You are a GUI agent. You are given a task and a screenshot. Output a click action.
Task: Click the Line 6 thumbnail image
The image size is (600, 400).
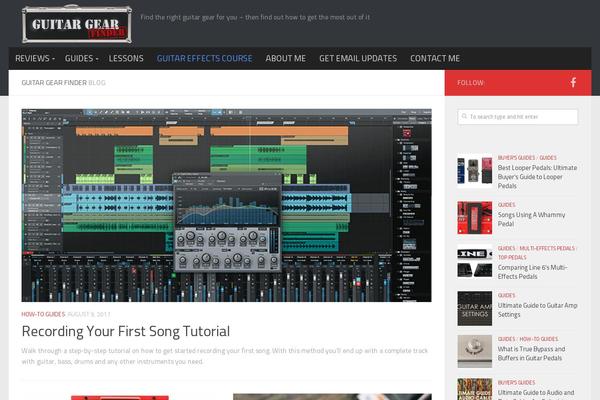pos(474,261)
